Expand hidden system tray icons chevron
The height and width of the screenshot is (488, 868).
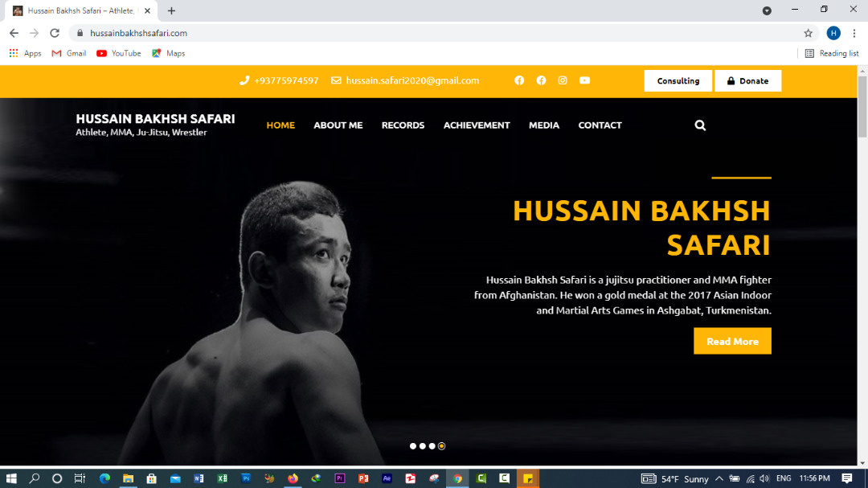pyautogui.click(x=719, y=478)
